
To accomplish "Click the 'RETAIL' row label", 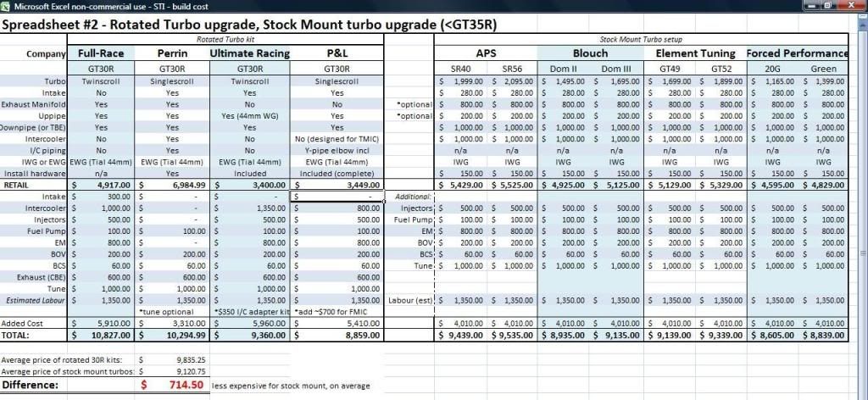I will point(15,186).
